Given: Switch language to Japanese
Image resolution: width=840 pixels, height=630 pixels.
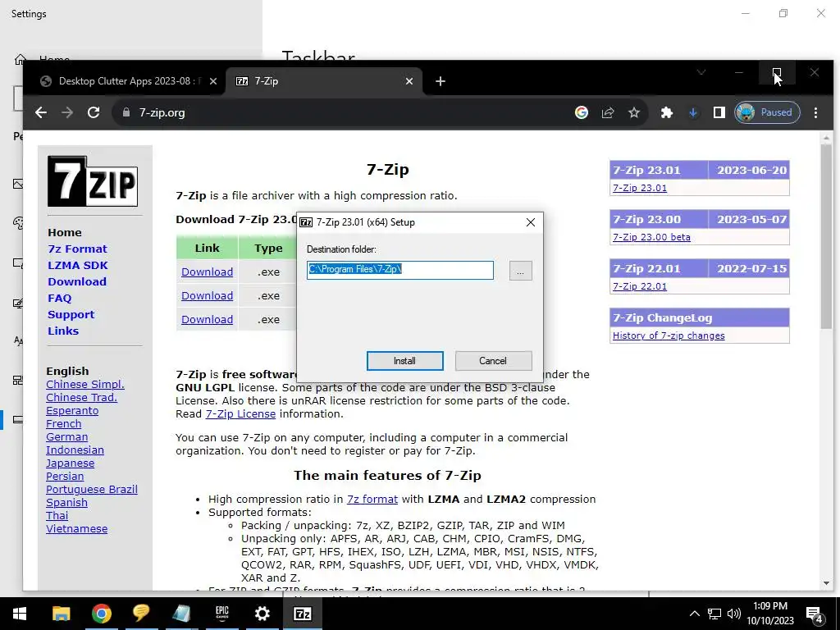Looking at the screenshot, I should tap(71, 463).
